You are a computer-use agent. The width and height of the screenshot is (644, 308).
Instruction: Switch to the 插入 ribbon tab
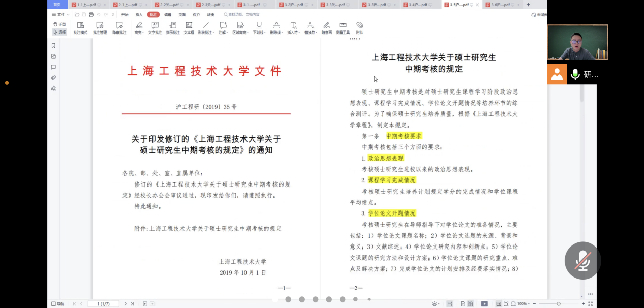pos(139,15)
